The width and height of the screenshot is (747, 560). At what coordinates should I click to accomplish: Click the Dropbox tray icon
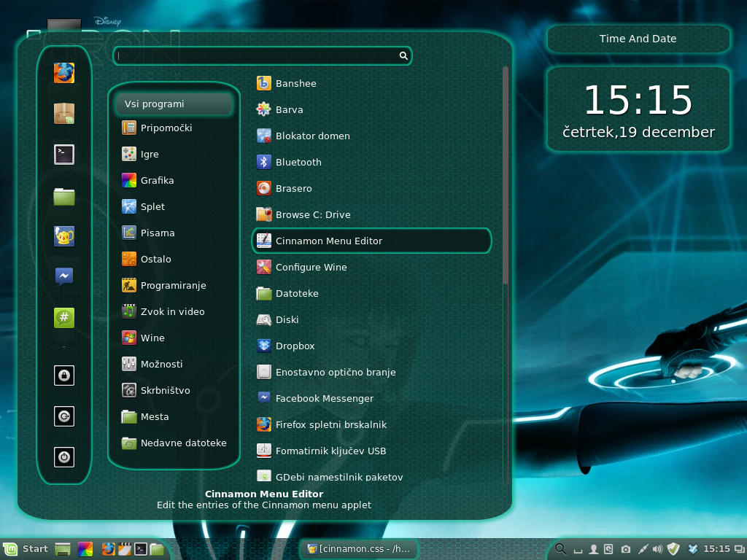pos(693,549)
